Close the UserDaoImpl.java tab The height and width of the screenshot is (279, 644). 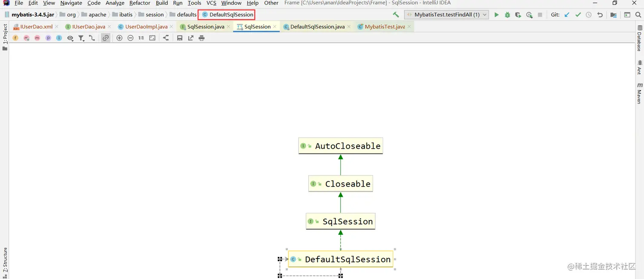[172, 26]
